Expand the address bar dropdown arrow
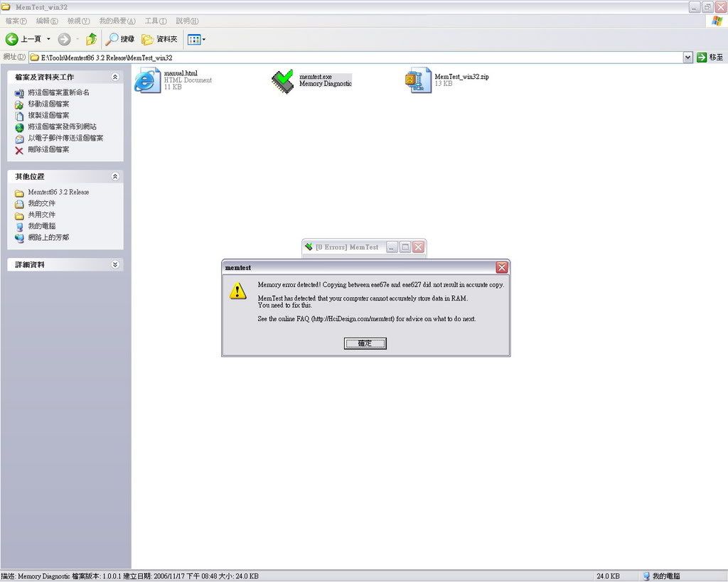Screen dimensions: 728x582 pyautogui.click(x=688, y=57)
